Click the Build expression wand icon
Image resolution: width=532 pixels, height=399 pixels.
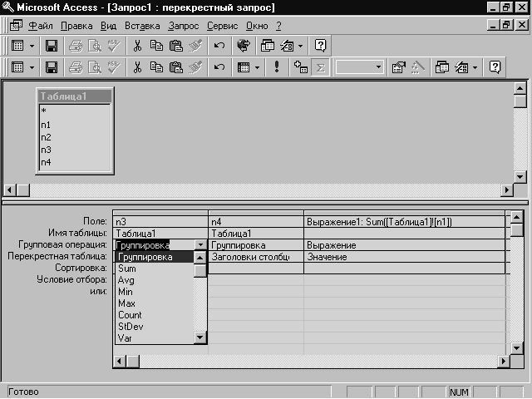point(418,67)
